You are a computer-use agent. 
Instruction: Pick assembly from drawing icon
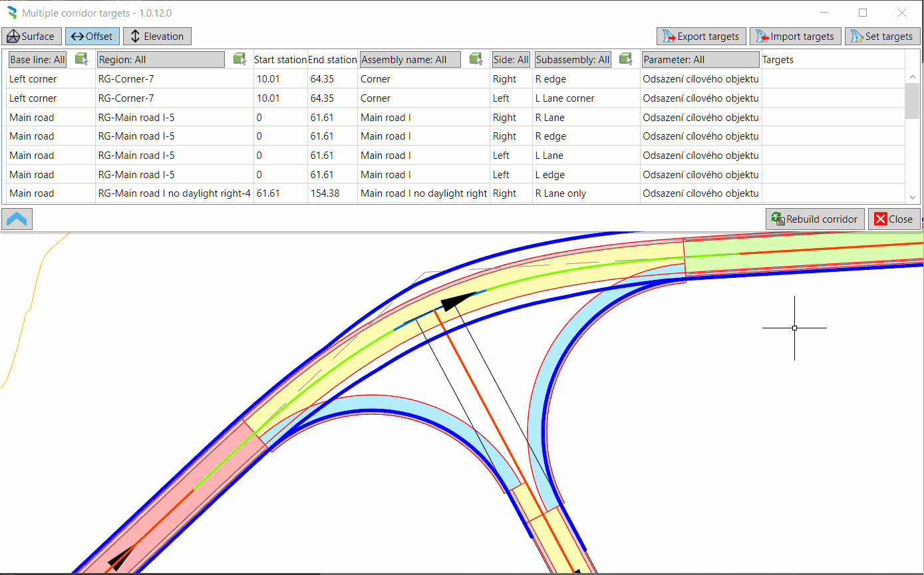coord(476,59)
